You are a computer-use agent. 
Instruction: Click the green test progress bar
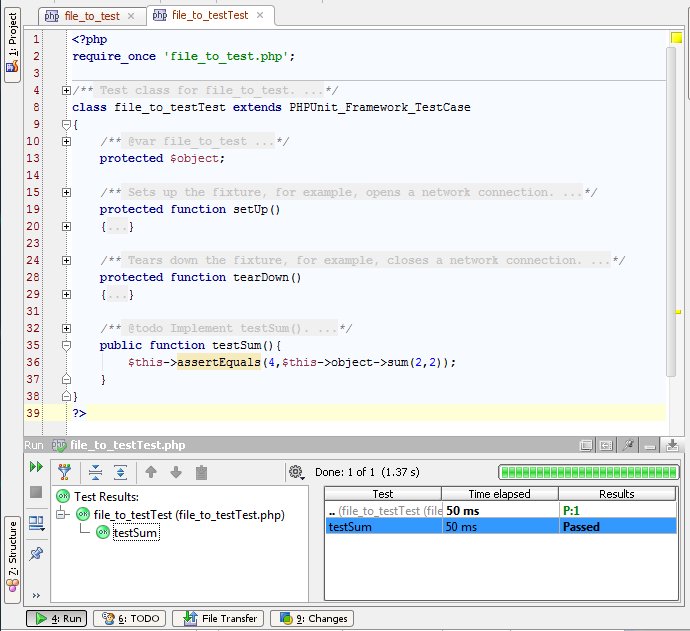(x=587, y=472)
